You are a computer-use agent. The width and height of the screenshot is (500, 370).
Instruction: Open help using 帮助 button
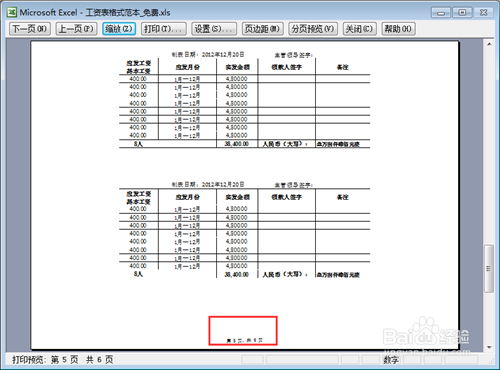pos(398,29)
